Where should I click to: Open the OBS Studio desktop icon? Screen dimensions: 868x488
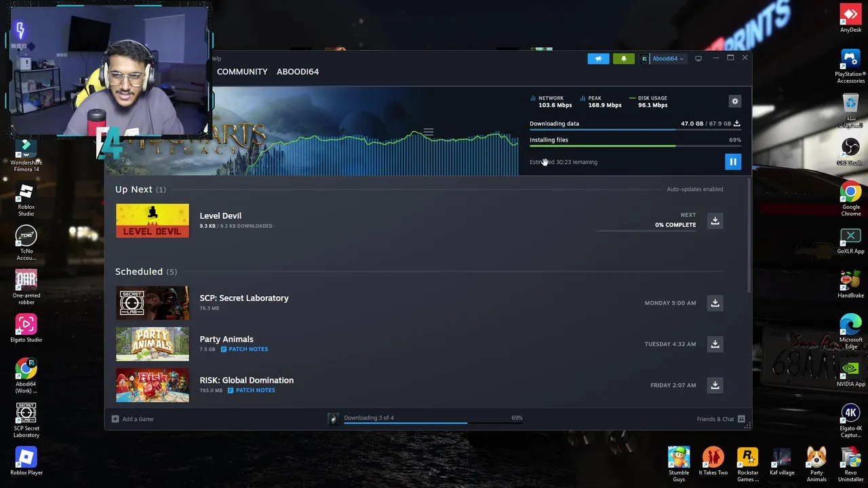tap(850, 152)
